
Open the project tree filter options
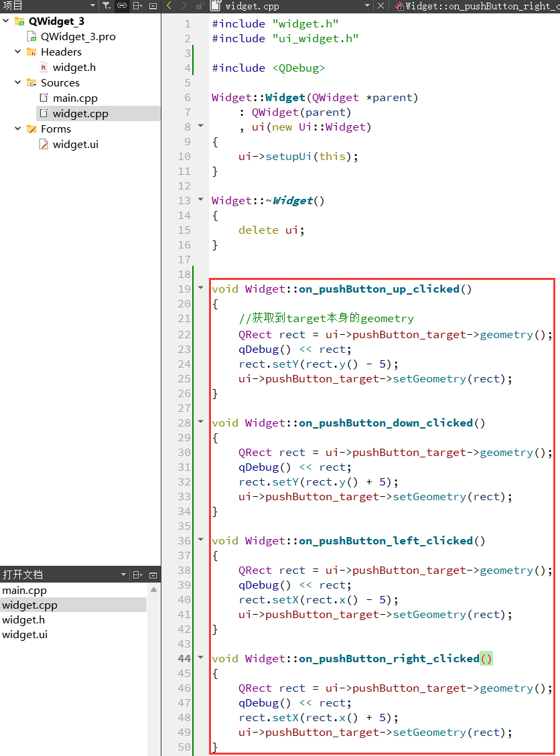click(107, 6)
